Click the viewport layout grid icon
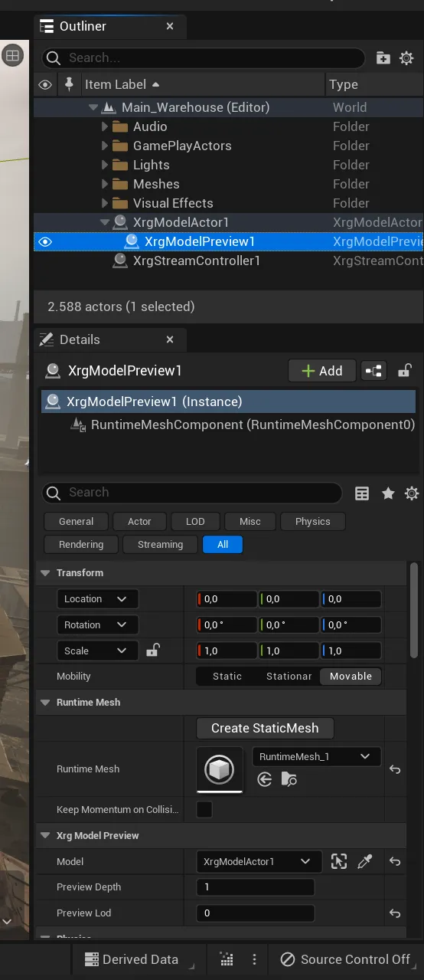Screen dimensions: 424x980 pos(12,55)
